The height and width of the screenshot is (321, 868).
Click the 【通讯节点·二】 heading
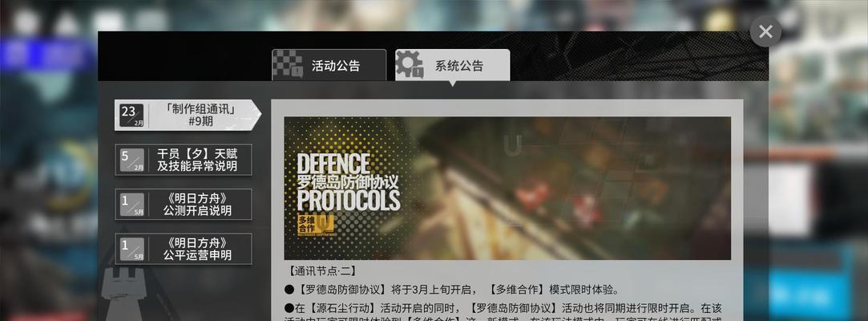[323, 272]
